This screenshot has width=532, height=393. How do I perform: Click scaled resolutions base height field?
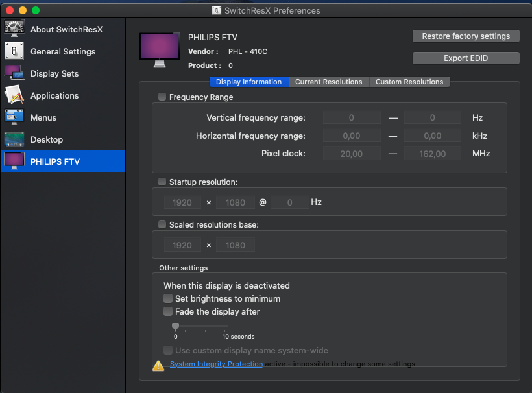(x=235, y=245)
